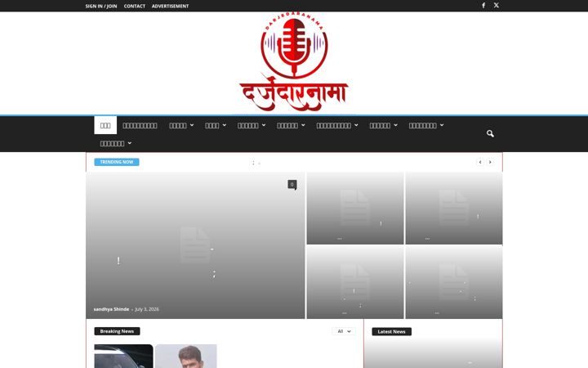The image size is (588, 368).
Task: Open the Breaking News section heading
Action: tap(117, 331)
